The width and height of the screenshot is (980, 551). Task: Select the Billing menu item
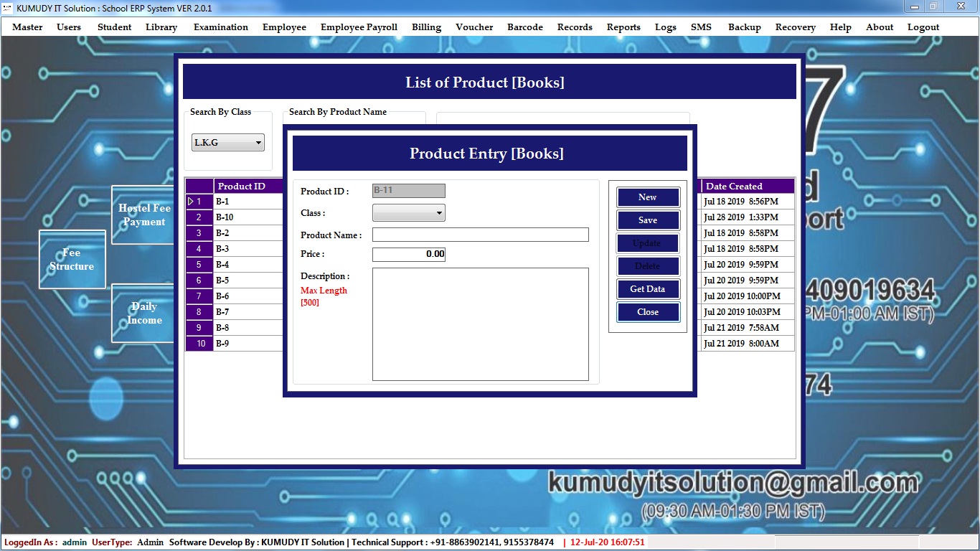(426, 27)
